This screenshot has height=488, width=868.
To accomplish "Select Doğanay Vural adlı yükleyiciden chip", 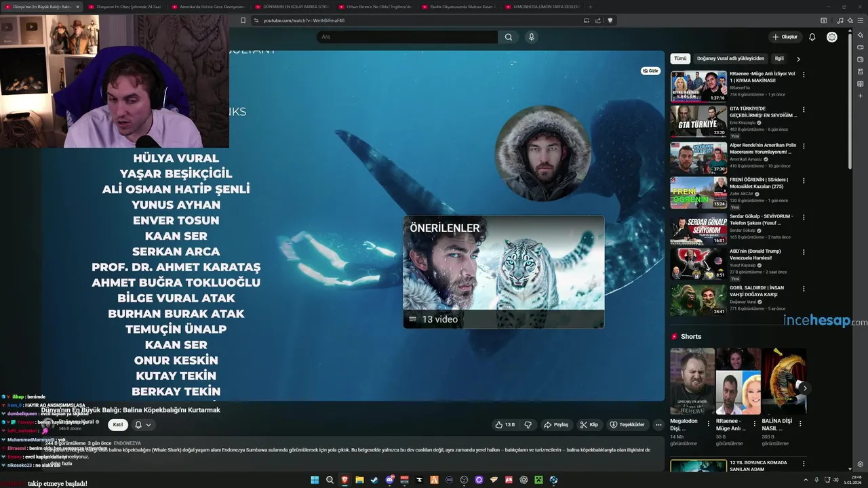I will (730, 58).
